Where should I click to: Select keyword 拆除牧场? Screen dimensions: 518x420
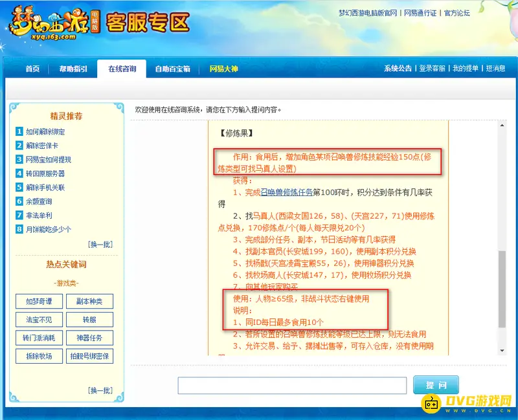(x=39, y=356)
